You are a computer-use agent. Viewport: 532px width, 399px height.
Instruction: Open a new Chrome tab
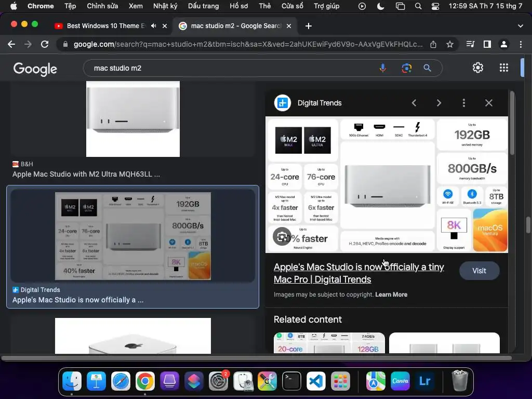(309, 26)
